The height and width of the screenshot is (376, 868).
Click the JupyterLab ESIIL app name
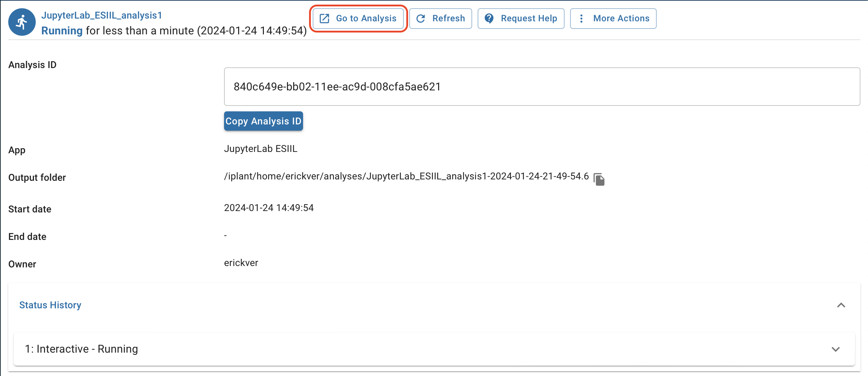260,149
